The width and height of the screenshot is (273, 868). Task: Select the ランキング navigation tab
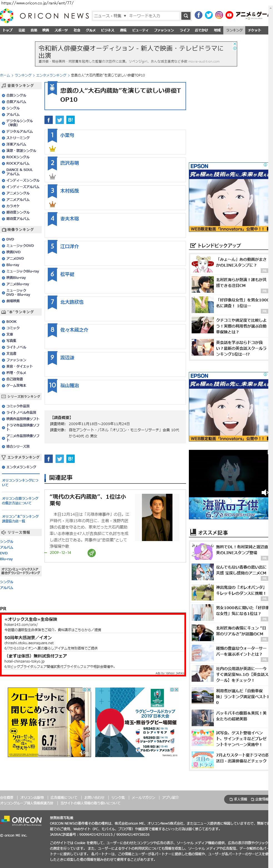point(234,30)
